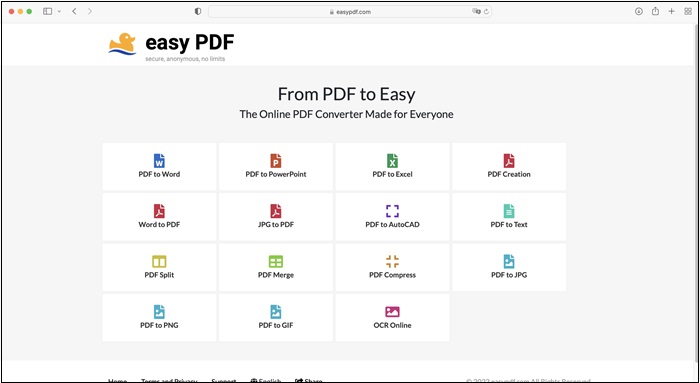This screenshot has height=383, width=700.
Task: Click the OCR Online icon
Action: pyautogui.click(x=392, y=312)
